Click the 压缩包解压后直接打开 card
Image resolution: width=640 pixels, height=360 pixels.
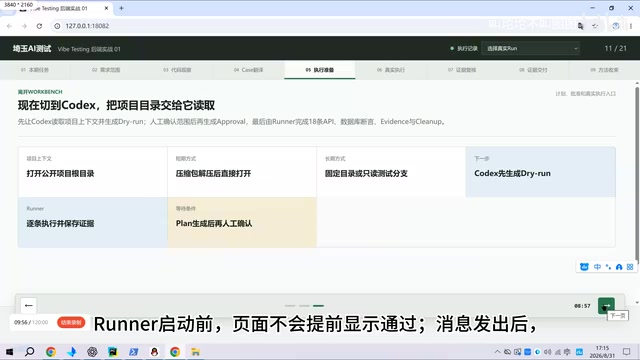242,172
